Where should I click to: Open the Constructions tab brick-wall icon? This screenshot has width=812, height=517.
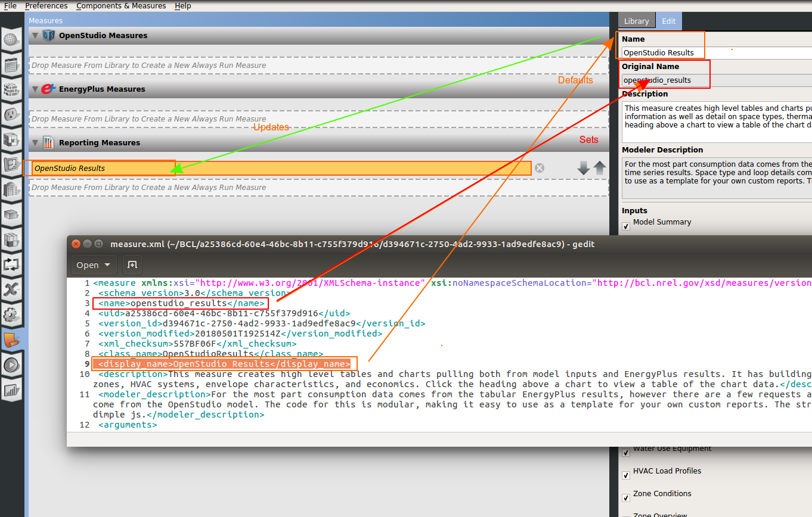click(11, 89)
